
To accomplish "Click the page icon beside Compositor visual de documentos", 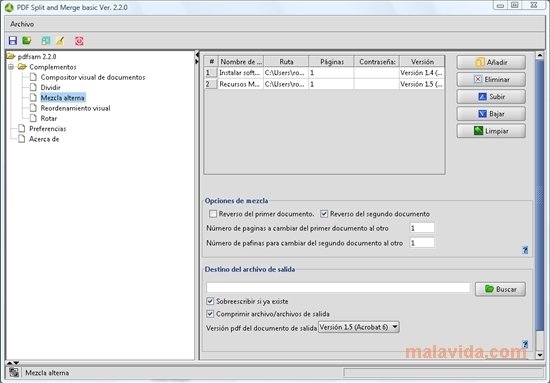I will coord(33,77).
